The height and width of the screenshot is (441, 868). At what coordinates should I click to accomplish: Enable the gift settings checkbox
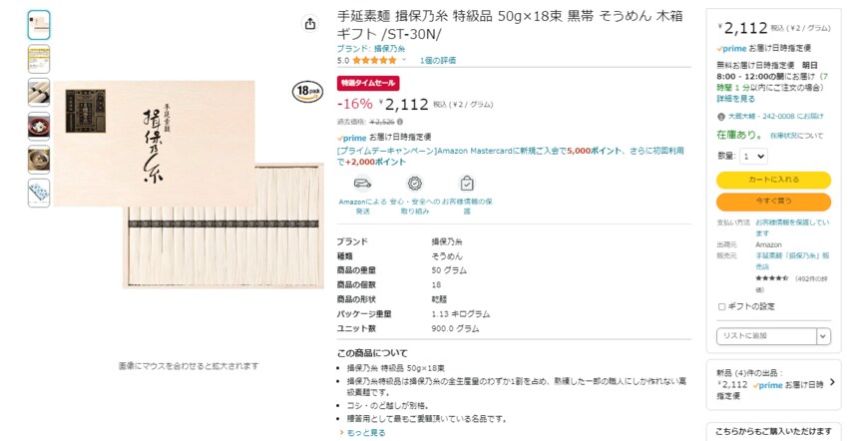(721, 306)
